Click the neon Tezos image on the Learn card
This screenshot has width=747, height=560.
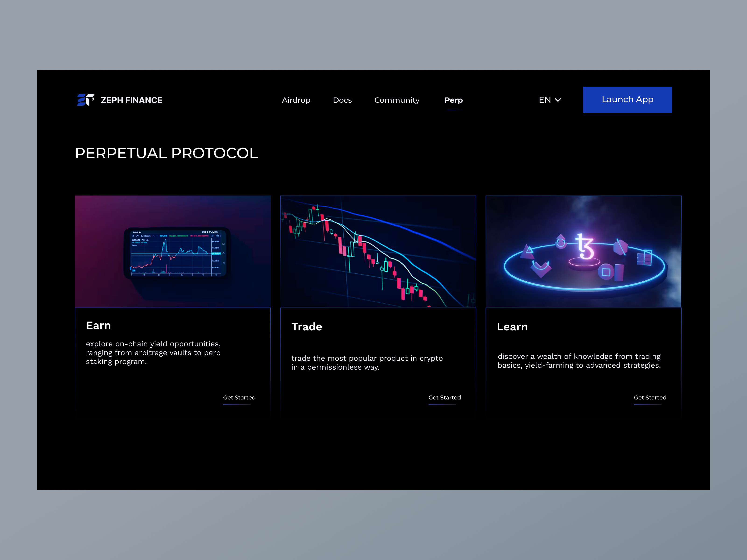coord(583,252)
